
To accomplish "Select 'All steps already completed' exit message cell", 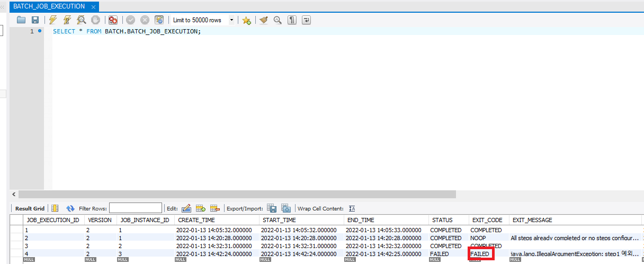I will click(575, 238).
